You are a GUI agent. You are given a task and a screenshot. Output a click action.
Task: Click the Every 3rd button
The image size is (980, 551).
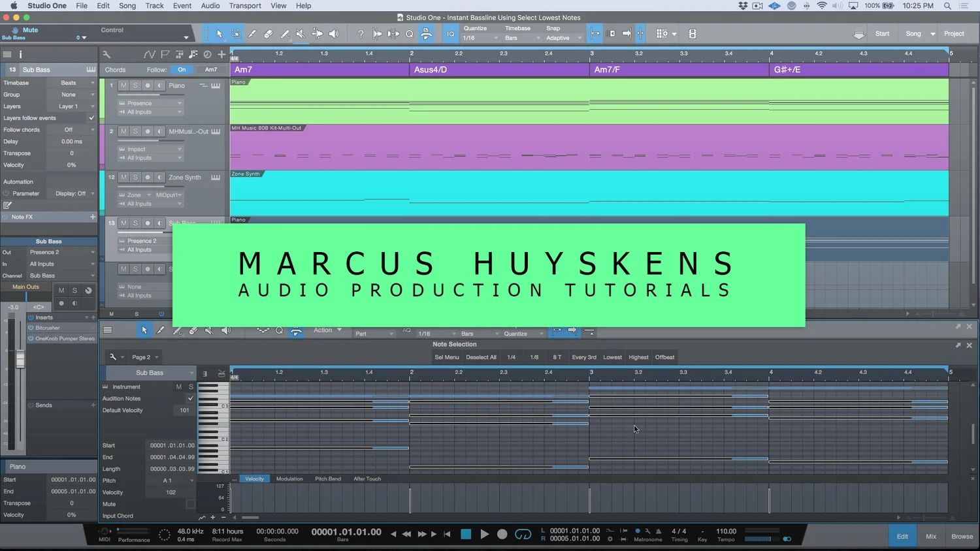tap(584, 357)
